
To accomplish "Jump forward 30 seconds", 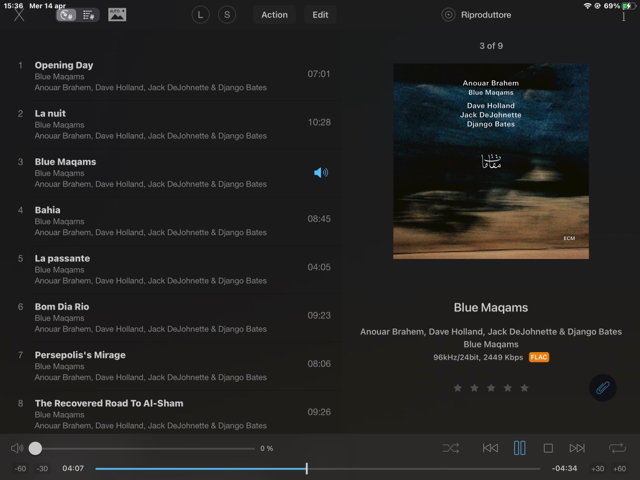I will coord(598,469).
